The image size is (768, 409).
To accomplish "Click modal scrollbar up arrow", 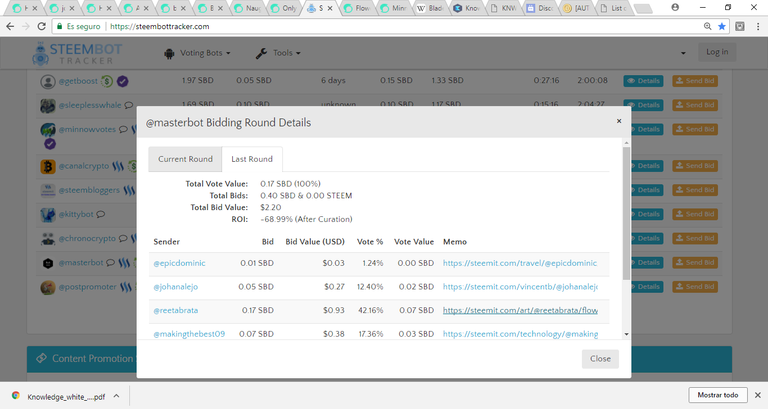I will point(626,143).
